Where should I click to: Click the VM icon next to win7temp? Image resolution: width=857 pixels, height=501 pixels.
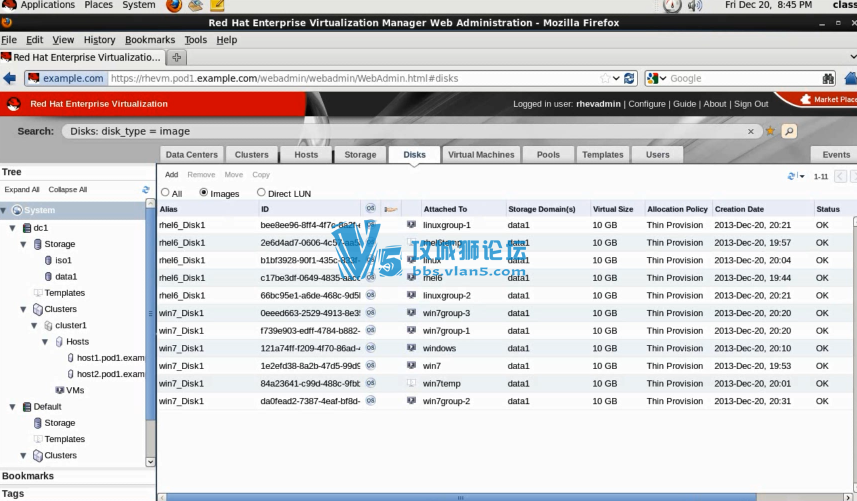[411, 383]
